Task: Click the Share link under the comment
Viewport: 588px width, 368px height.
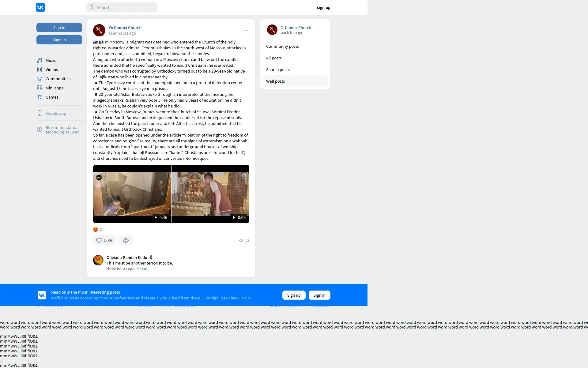Action: [x=142, y=269]
